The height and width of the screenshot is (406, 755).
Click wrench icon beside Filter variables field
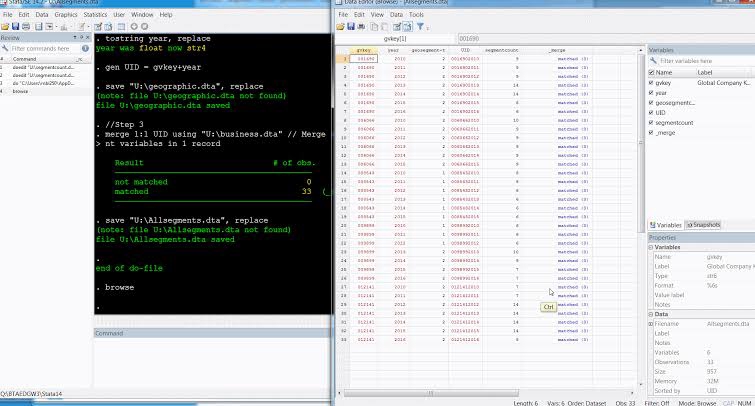(653, 61)
